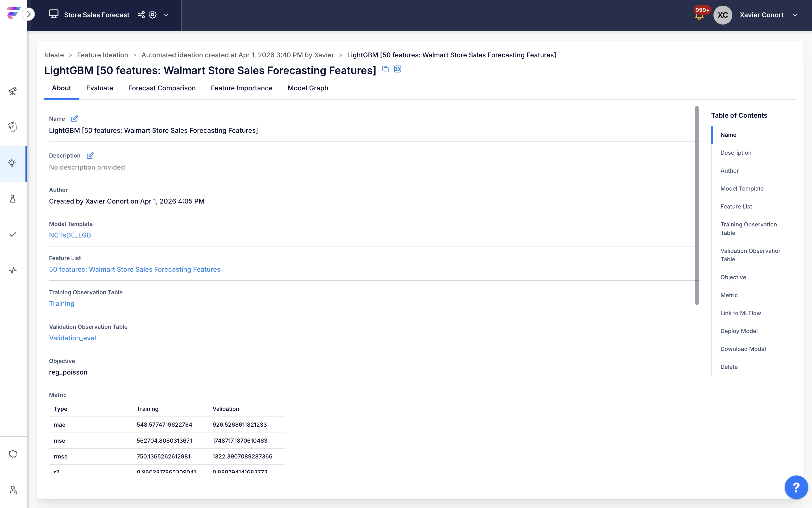Click the vertical scrollbar of the About panel
Image resolution: width=812 pixels, height=508 pixels.
(697, 205)
